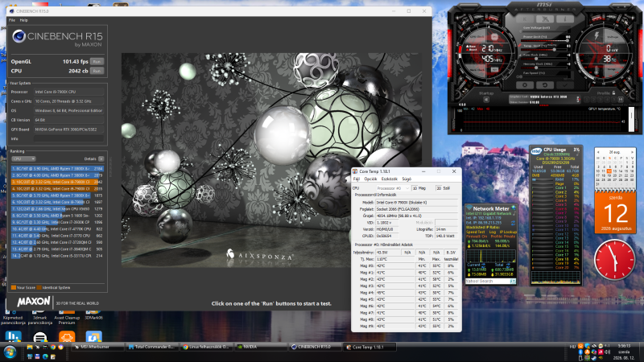Open the first quick-launch folder icon on taskbar
This screenshot has height=362, width=644.
click(30, 348)
